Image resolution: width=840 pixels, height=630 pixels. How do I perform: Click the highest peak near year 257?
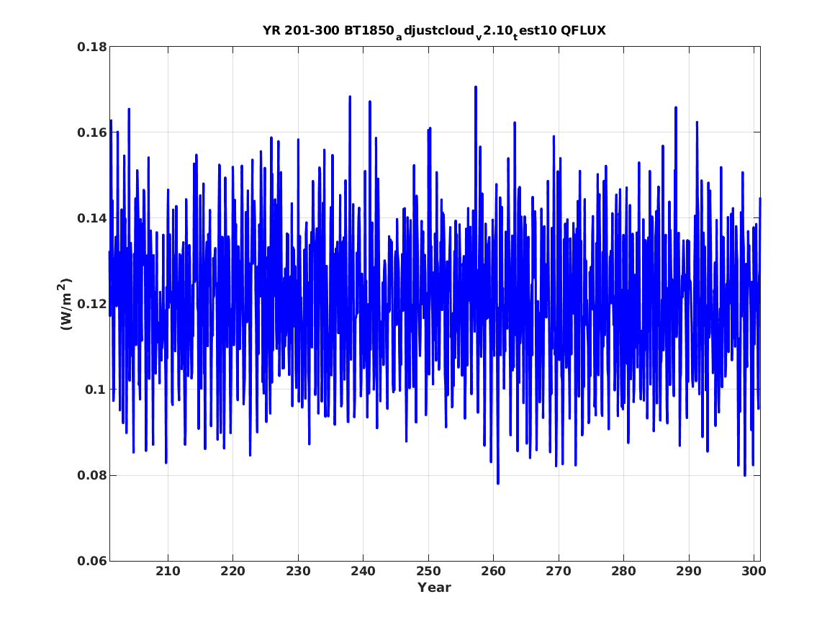476,87
